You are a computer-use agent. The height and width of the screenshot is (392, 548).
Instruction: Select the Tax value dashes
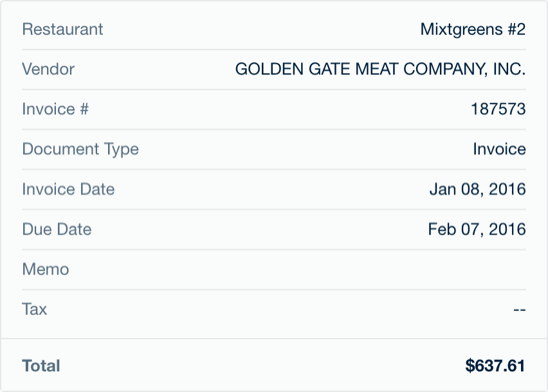(520, 310)
